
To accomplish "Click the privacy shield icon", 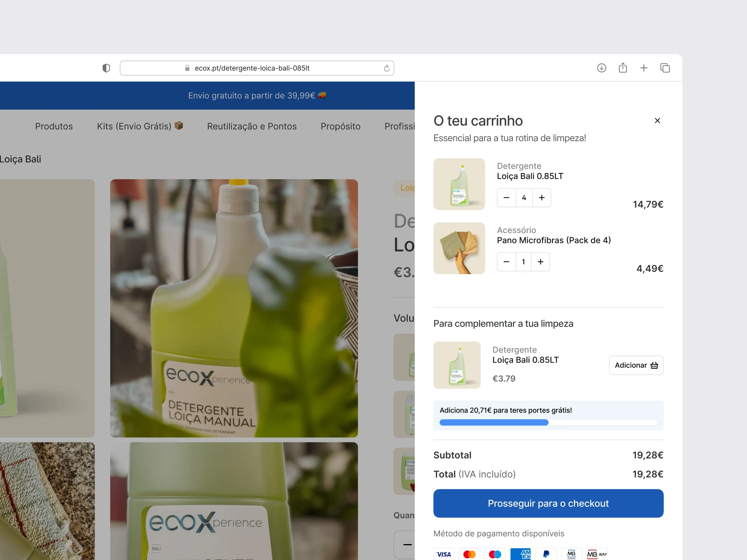I will 106,68.
